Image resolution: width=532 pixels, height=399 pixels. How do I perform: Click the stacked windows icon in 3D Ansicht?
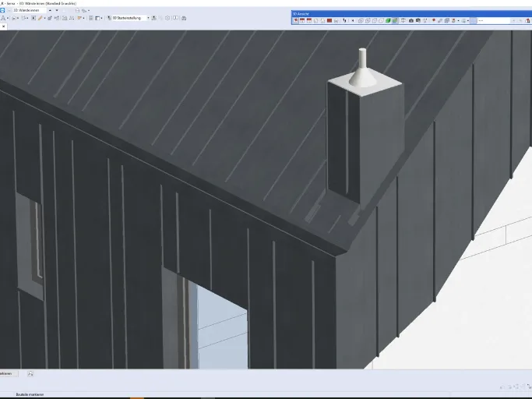coord(447,21)
